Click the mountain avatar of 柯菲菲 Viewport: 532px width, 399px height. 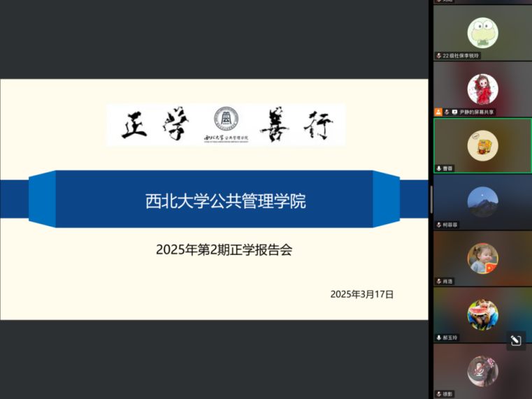482,201
